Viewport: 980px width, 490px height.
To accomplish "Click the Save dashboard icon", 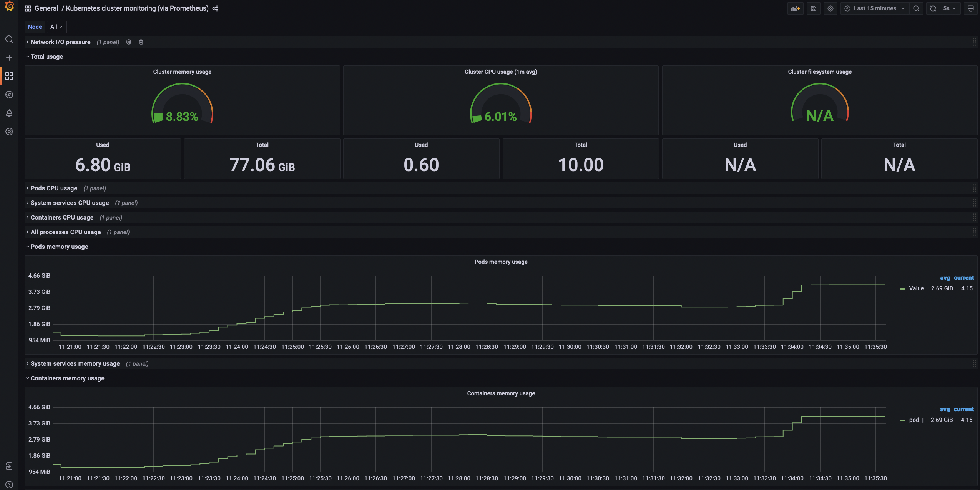I will [x=814, y=8].
